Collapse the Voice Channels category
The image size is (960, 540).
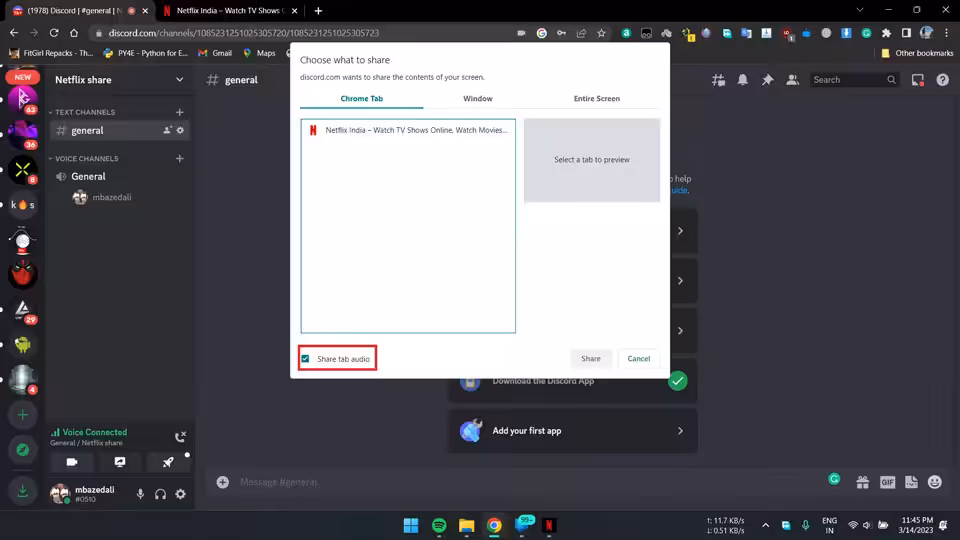[x=84, y=159]
